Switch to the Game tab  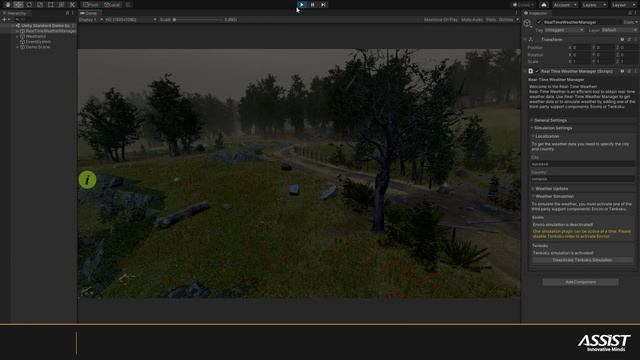coord(89,13)
